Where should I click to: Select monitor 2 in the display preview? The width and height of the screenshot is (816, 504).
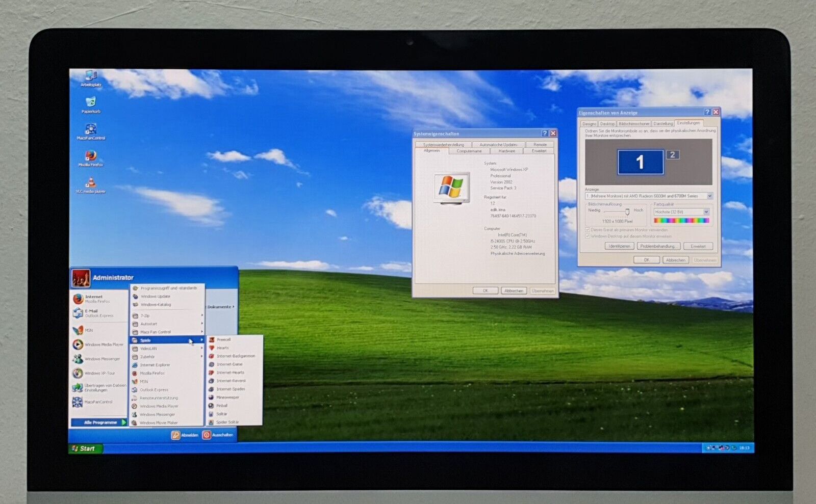(672, 155)
